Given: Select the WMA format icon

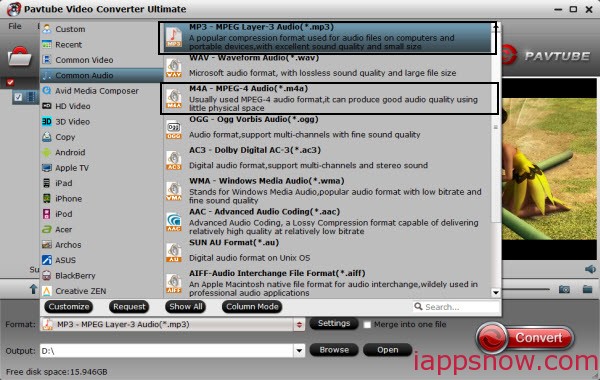Looking at the screenshot, I should 174,191.
